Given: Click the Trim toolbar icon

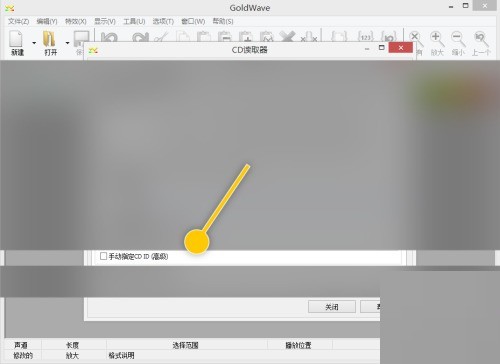Looking at the screenshot, I should pos(309,37).
